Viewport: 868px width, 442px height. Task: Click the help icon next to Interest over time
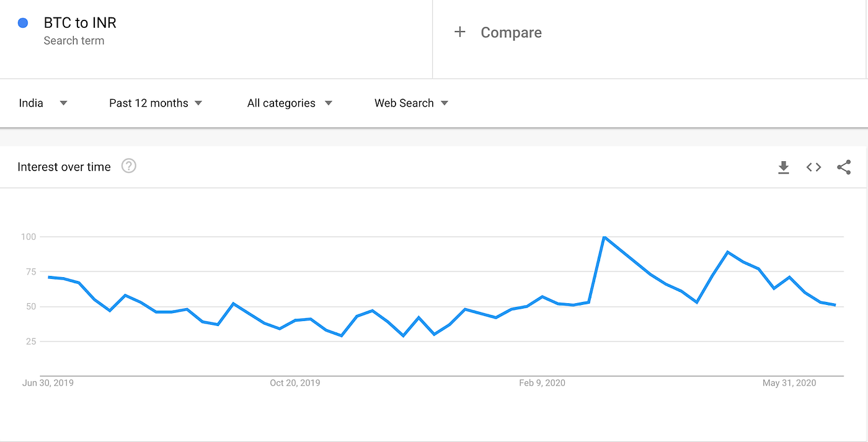(x=128, y=166)
